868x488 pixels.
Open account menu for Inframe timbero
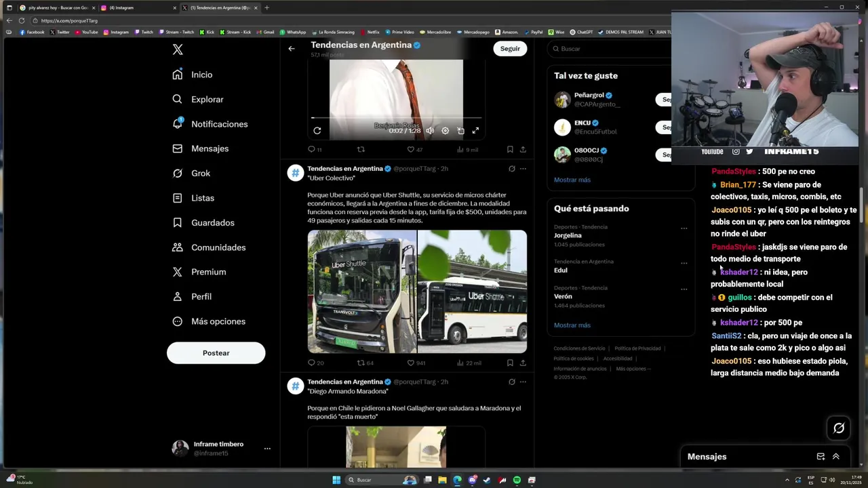click(222, 448)
